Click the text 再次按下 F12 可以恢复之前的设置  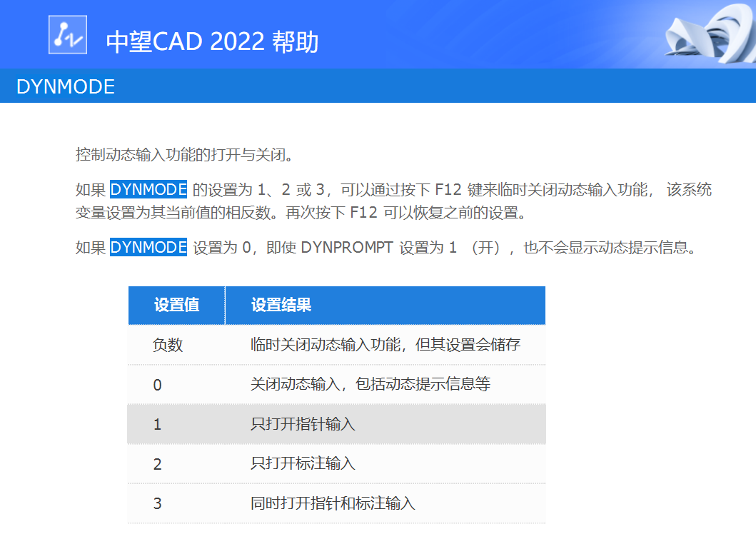click(x=405, y=213)
